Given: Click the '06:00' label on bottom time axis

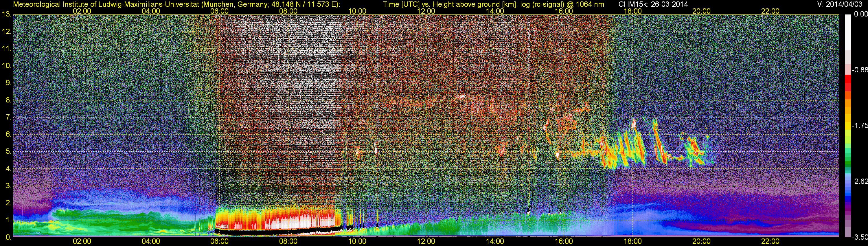Looking at the screenshot, I should click(x=219, y=241).
